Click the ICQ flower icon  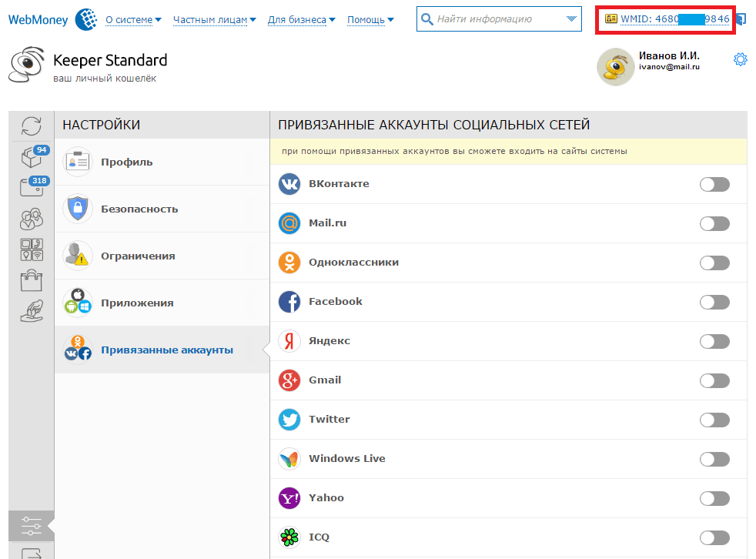tap(289, 537)
